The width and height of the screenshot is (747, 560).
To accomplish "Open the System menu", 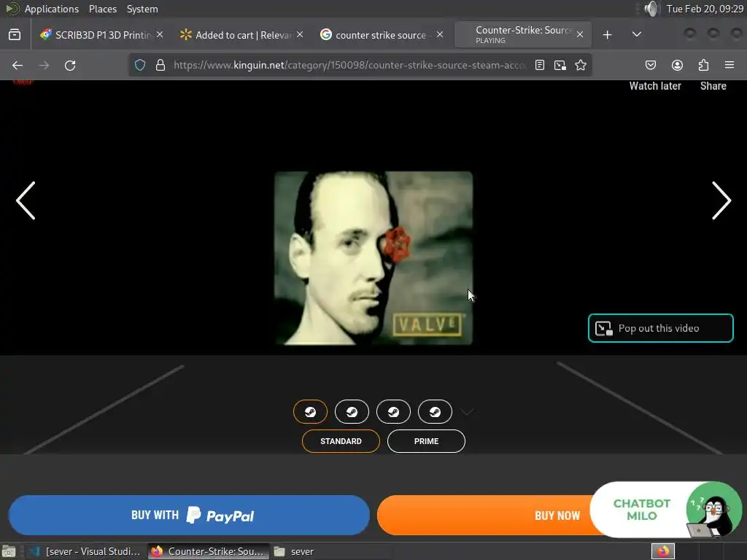I will click(142, 9).
